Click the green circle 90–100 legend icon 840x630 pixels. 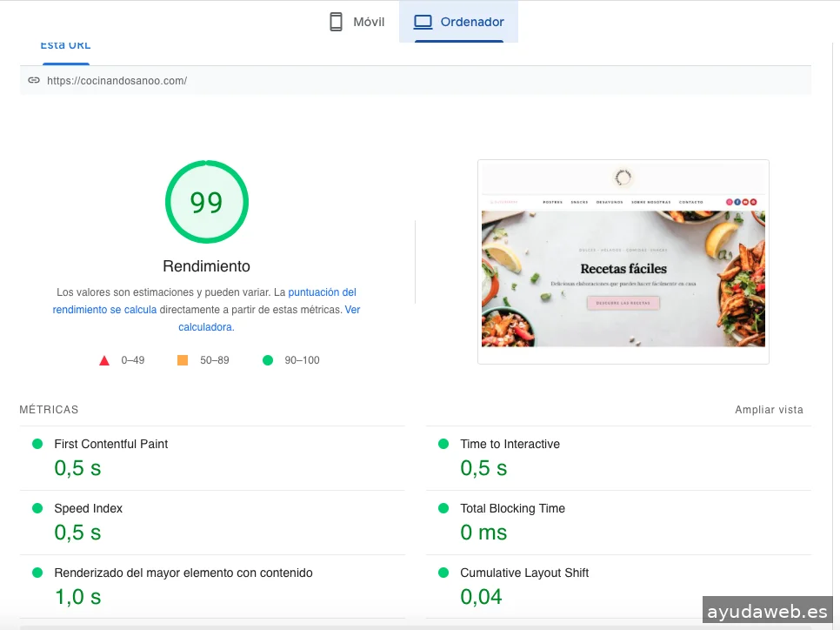tap(268, 360)
